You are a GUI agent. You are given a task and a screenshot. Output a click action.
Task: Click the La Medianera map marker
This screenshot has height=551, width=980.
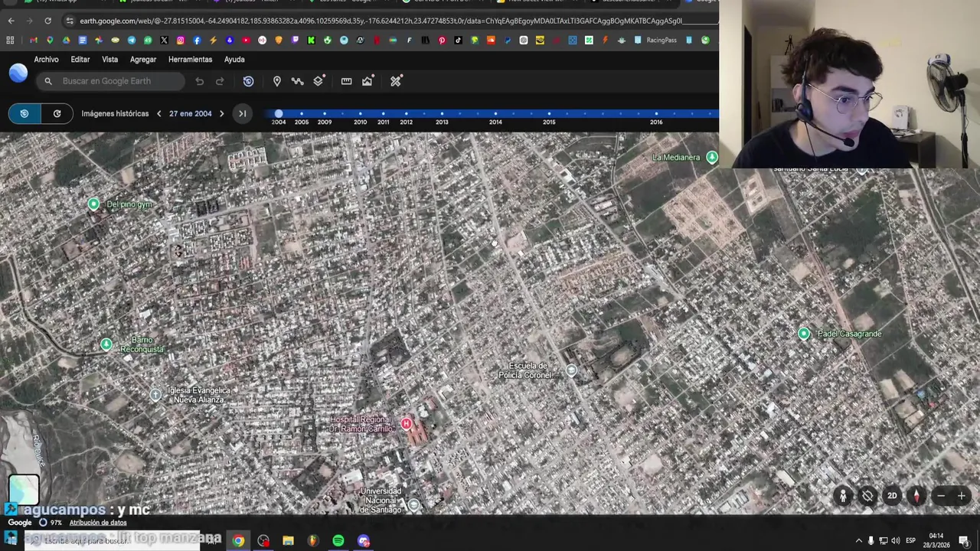click(712, 158)
